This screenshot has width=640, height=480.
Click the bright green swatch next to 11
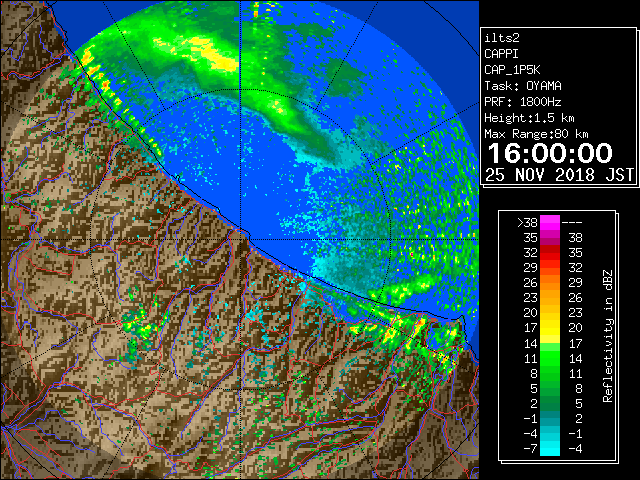[550, 358]
